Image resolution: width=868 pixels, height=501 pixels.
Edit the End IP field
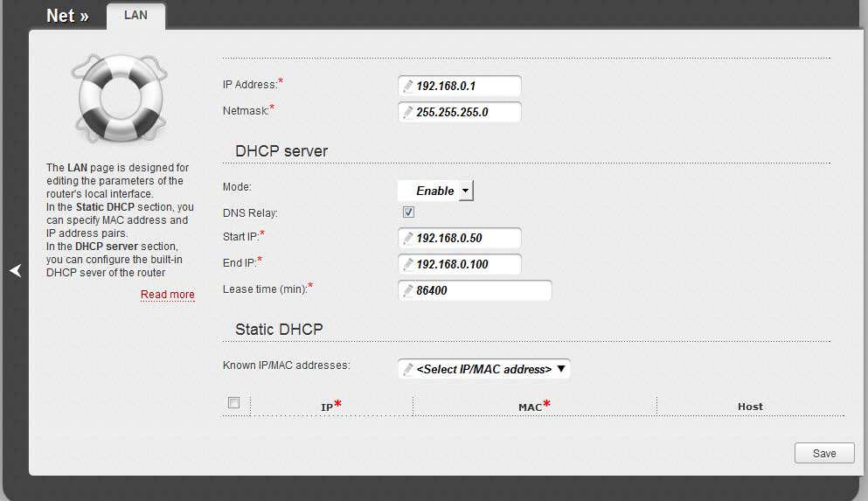[x=460, y=264]
